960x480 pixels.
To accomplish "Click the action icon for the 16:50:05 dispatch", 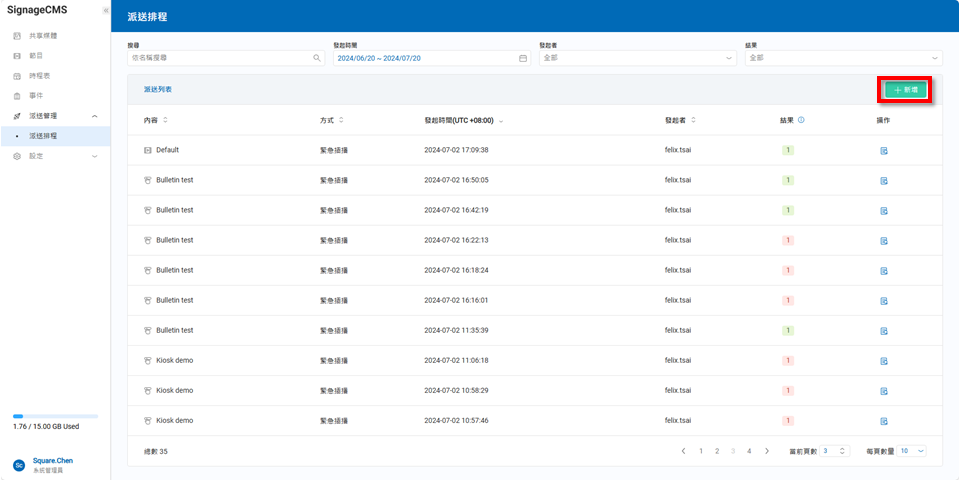I will (x=884, y=181).
